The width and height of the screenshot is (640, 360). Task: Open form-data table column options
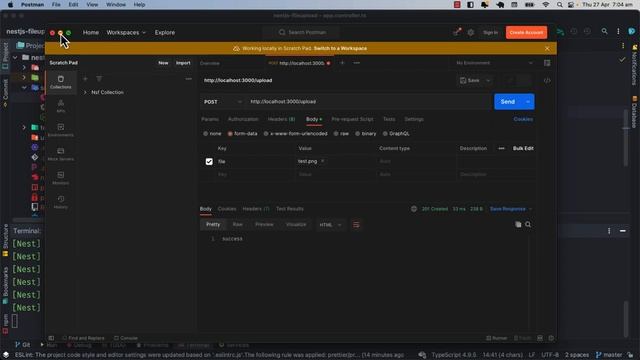click(501, 148)
